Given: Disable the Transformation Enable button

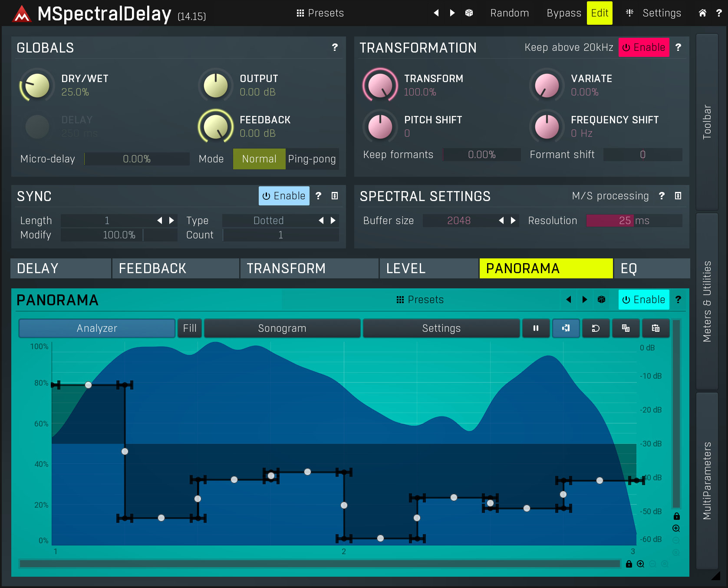Looking at the screenshot, I should tap(644, 47).
